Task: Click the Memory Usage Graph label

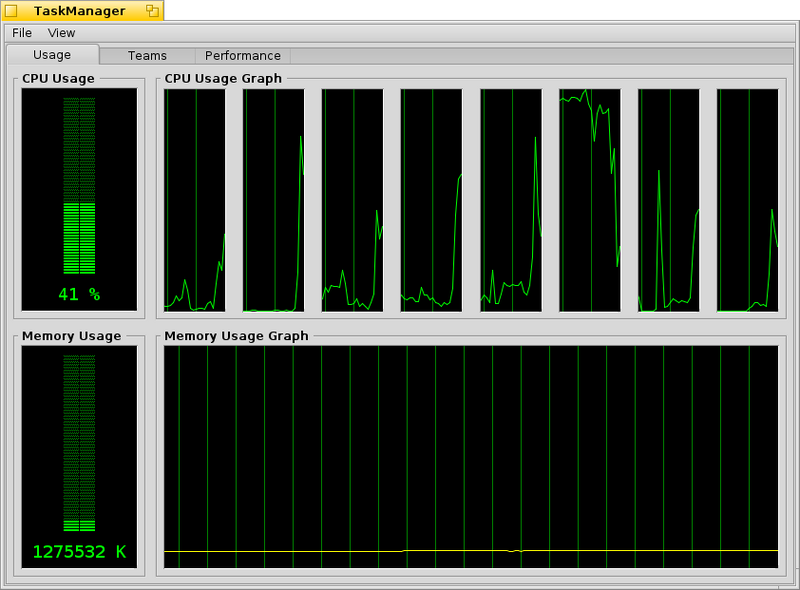Action: click(236, 336)
